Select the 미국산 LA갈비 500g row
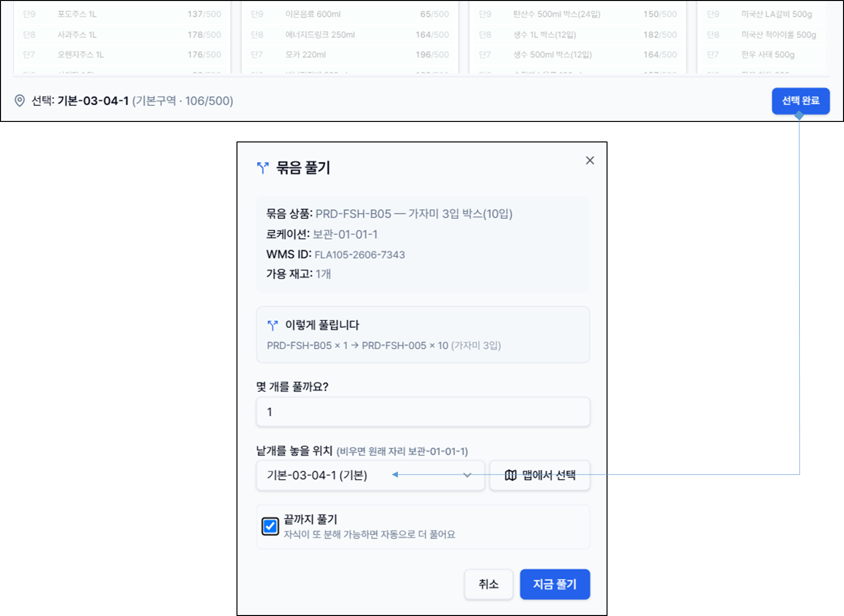844x616 pixels. pos(763,14)
